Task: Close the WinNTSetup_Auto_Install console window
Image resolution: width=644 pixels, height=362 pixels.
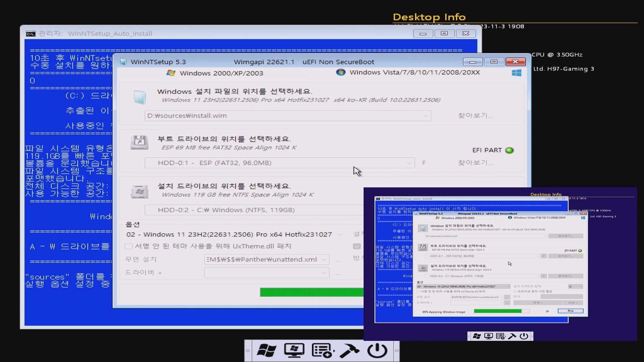Action: click(466, 34)
